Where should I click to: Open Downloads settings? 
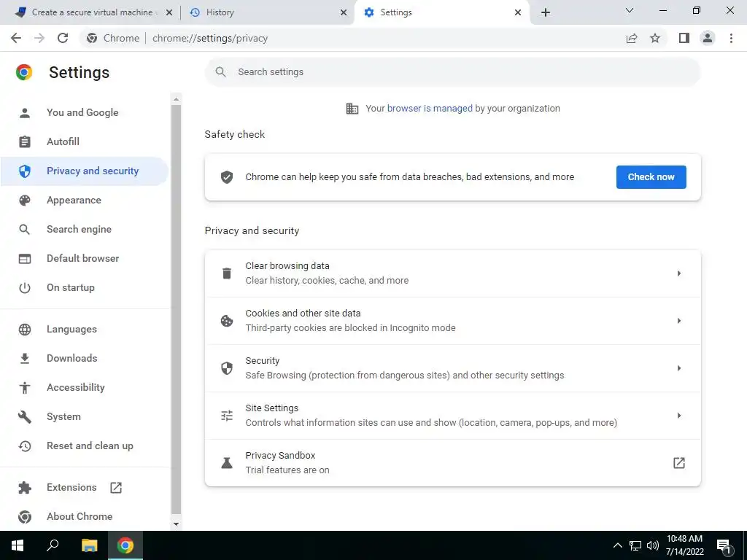tap(84, 358)
